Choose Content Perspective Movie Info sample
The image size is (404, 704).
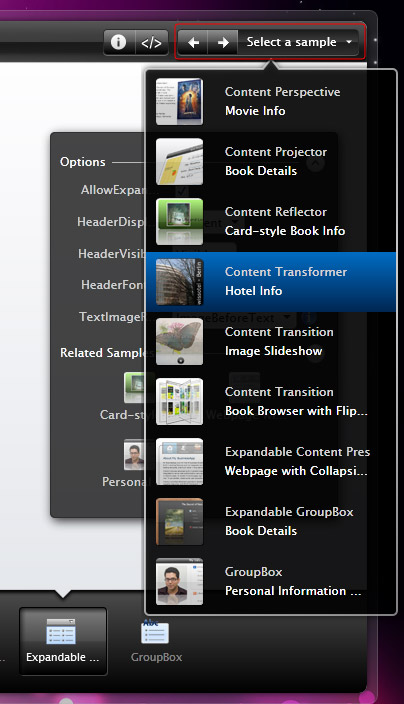pyautogui.click(x=271, y=101)
